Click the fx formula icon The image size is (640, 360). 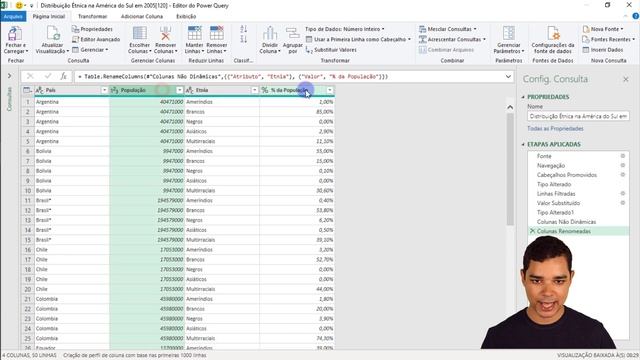pyautogui.click(x=63, y=76)
